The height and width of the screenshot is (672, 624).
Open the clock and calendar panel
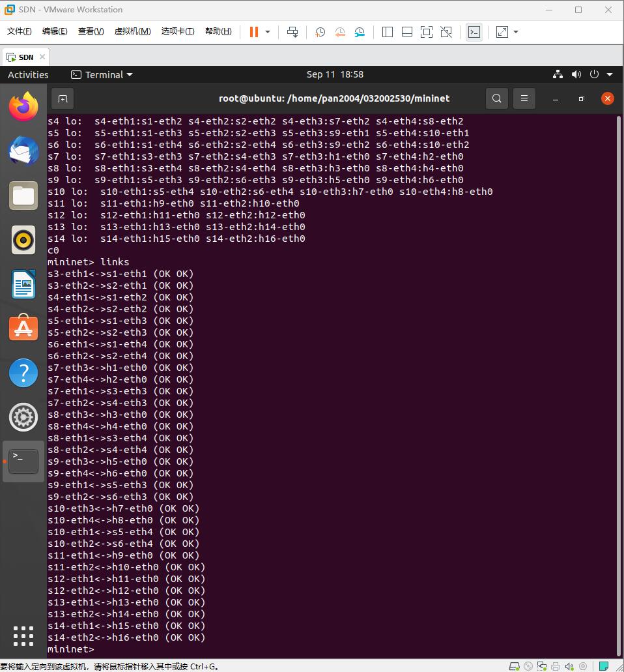(x=335, y=74)
